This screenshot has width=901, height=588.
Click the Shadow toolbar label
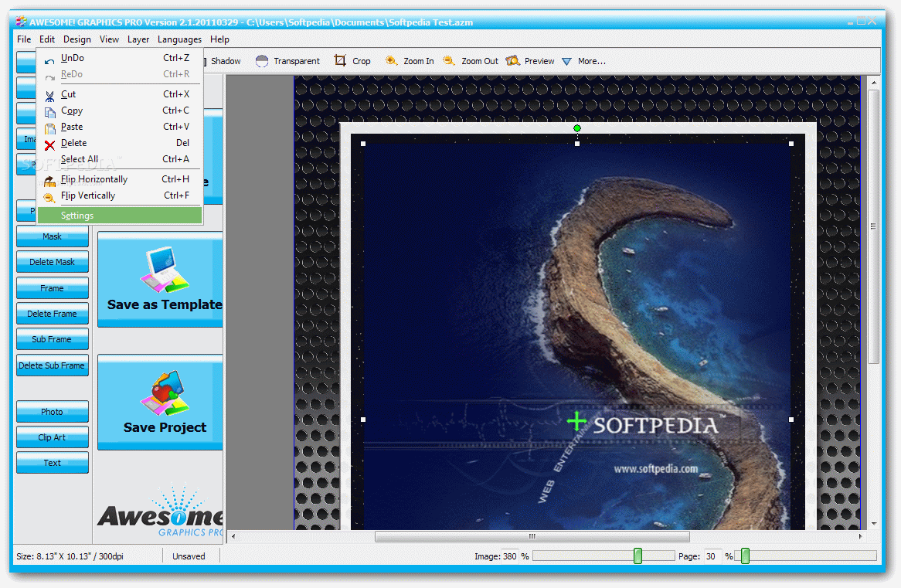point(226,61)
